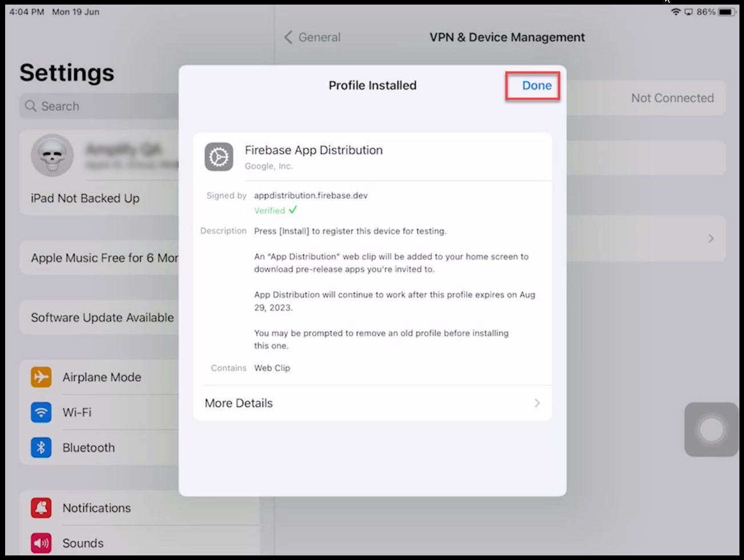This screenshot has width=744, height=560.
Task: Open Airplane Mode setting
Action: pos(100,377)
